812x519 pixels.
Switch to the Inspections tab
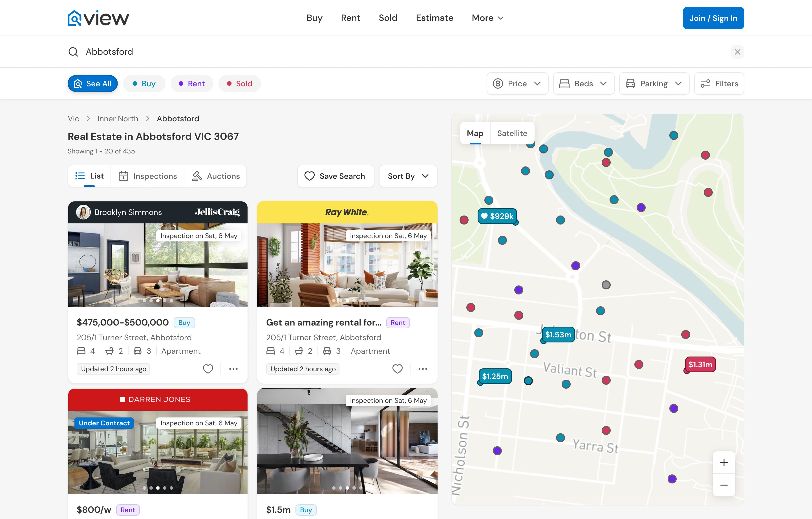[x=148, y=176]
